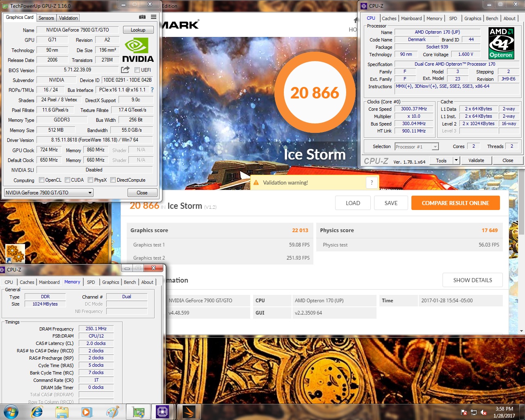Open Graphics tab in memory CPU-Z window
The height and width of the screenshot is (420, 525).
coord(111,282)
